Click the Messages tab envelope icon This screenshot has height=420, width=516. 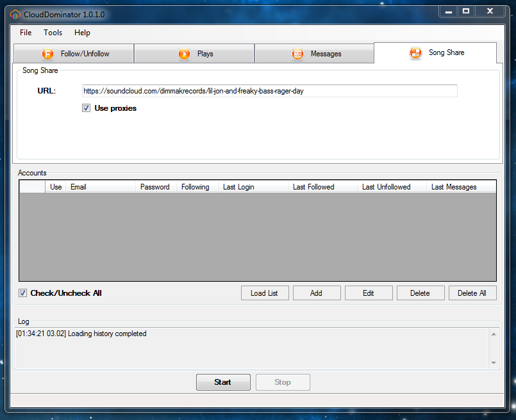[x=297, y=54]
